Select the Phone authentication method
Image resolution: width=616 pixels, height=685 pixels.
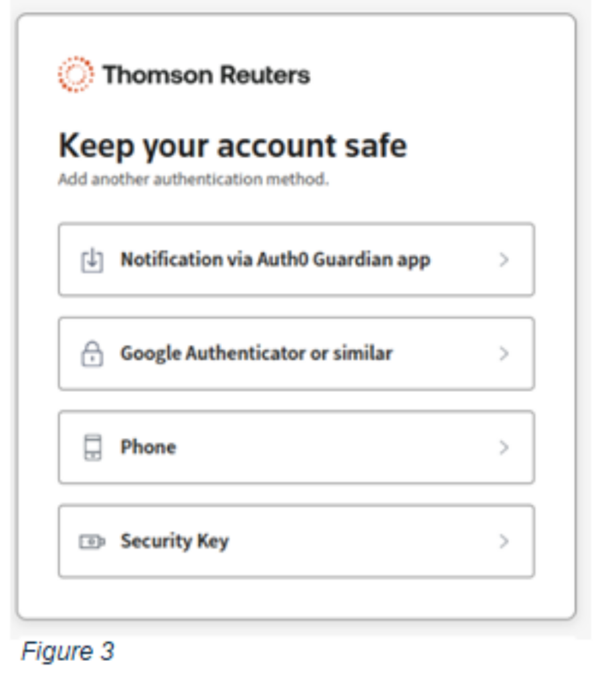pos(296,448)
